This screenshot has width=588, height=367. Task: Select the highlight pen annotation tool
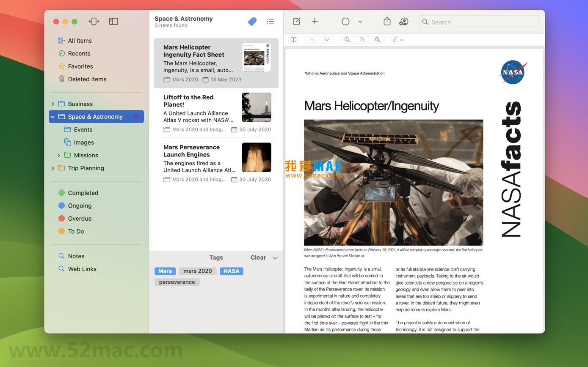coord(395,39)
